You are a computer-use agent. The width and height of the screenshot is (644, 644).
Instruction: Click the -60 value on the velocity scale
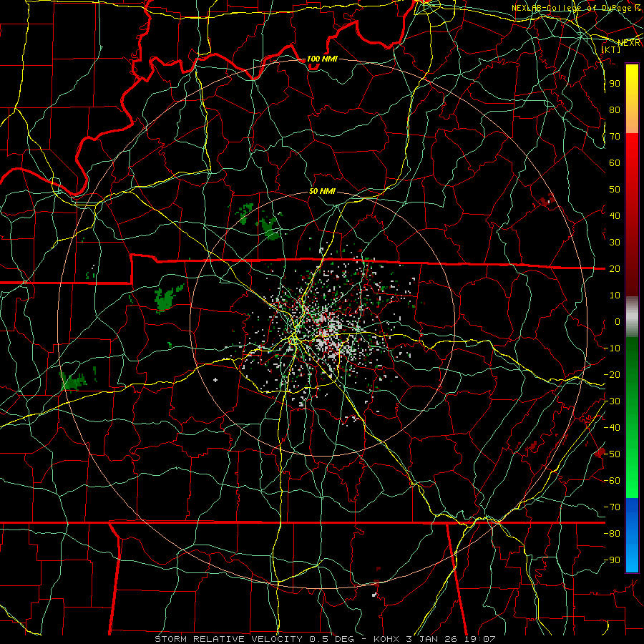pos(612,481)
